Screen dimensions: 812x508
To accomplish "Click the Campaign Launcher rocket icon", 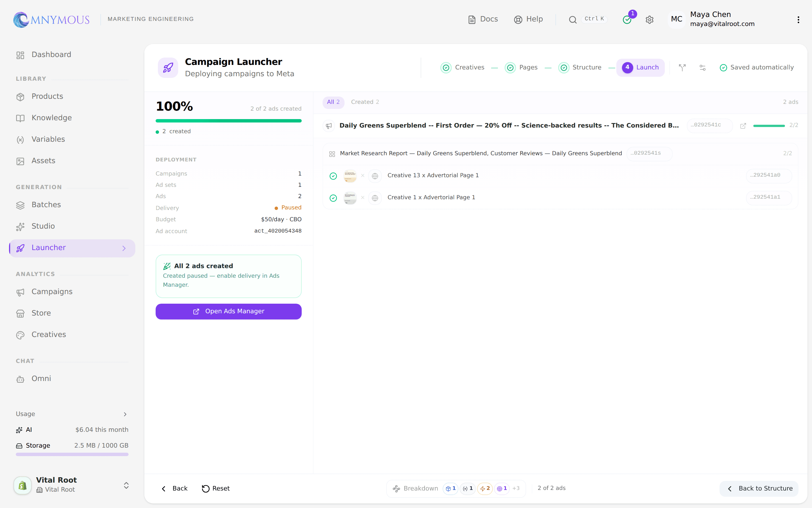I will click(168, 67).
